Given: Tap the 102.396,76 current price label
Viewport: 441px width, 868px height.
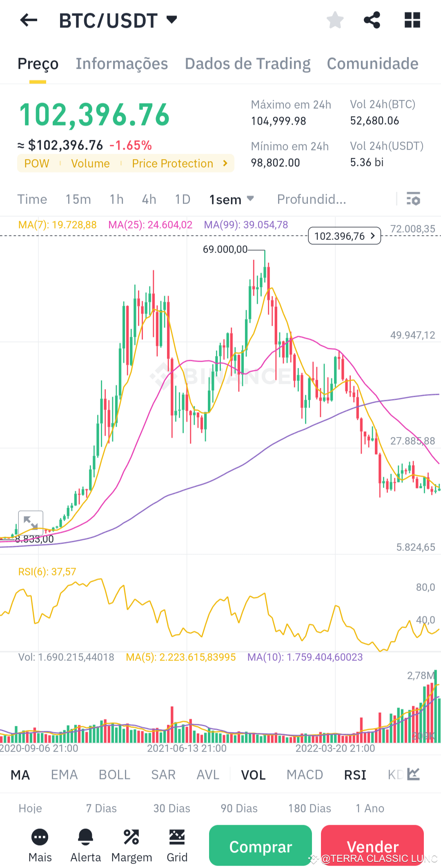Looking at the screenshot, I should (x=345, y=236).
